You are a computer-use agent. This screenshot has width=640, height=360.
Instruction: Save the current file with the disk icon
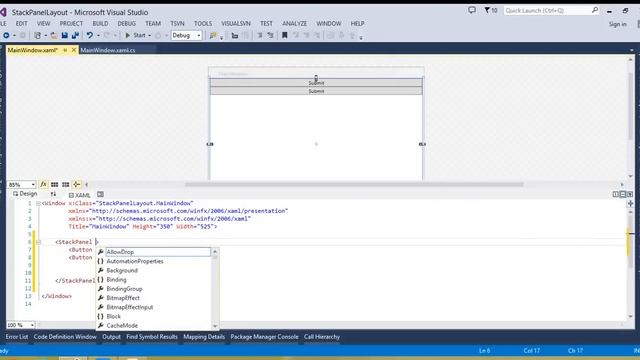pyautogui.click(x=64, y=36)
